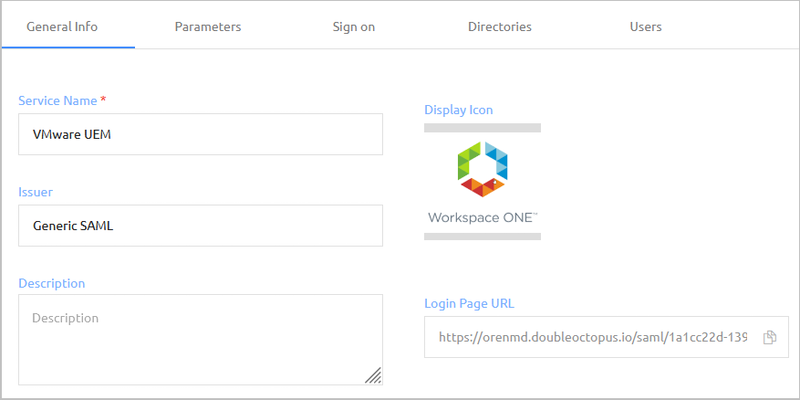
Task: Click the Issuer label
Action: 35,192
